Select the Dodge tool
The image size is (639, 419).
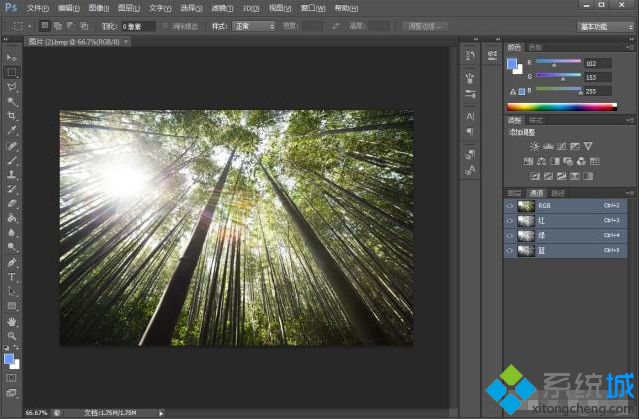[11, 247]
